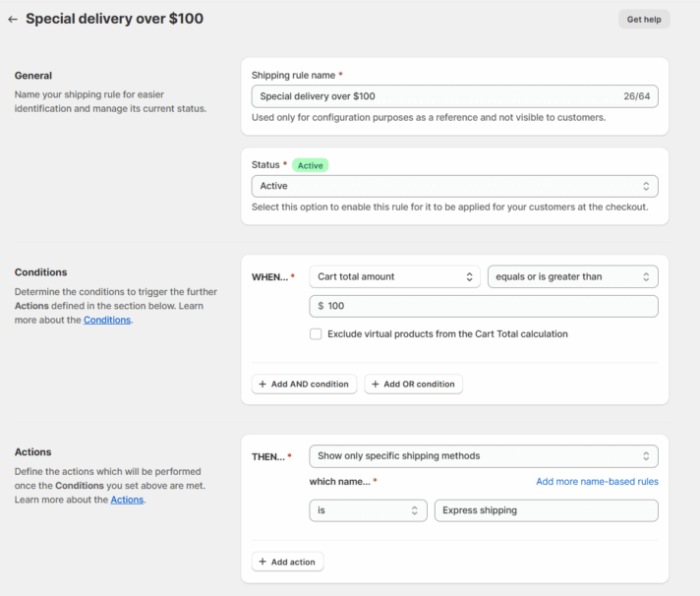
Task: Click Add action button
Action: pyautogui.click(x=287, y=563)
